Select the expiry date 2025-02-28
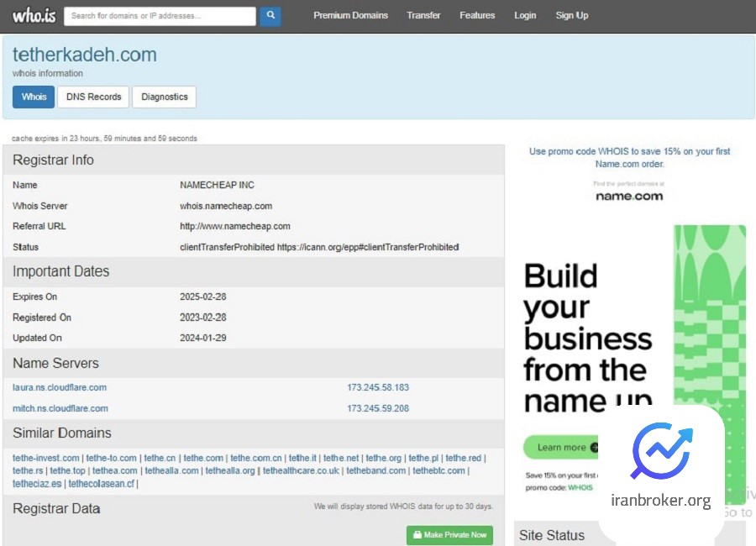 tap(203, 297)
